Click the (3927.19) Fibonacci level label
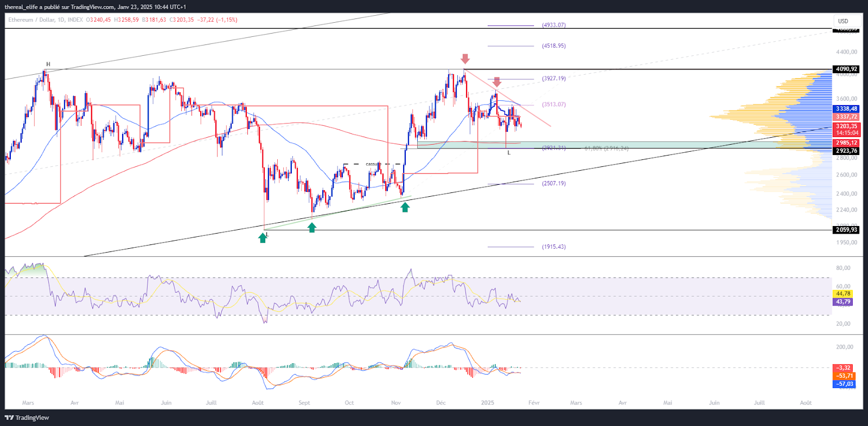The width and height of the screenshot is (868, 426). coord(554,79)
